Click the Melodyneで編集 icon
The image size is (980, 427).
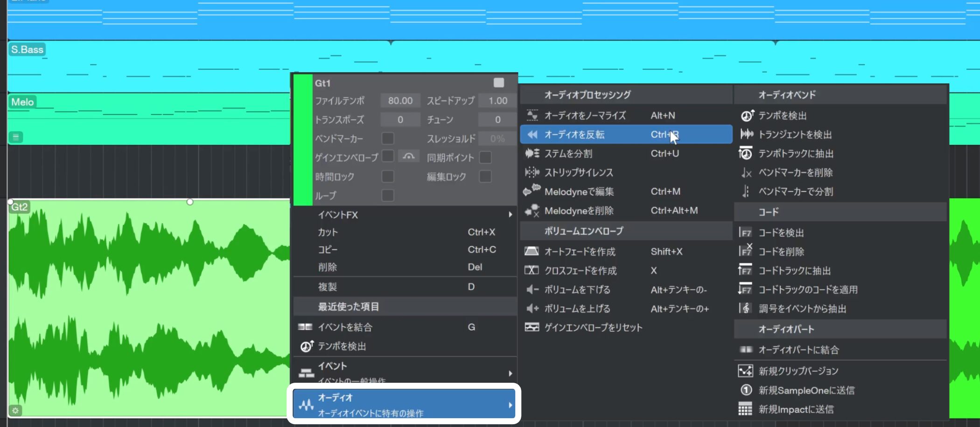[x=532, y=191]
